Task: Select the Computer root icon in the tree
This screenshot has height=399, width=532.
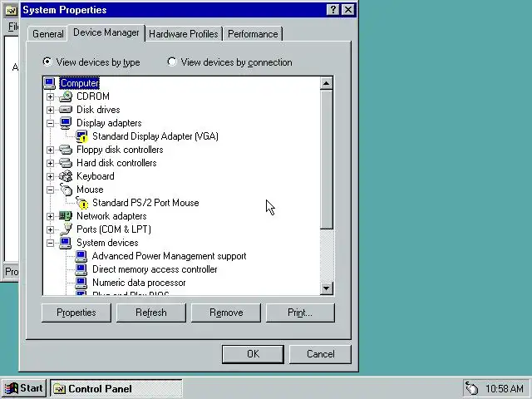Action: [x=50, y=83]
